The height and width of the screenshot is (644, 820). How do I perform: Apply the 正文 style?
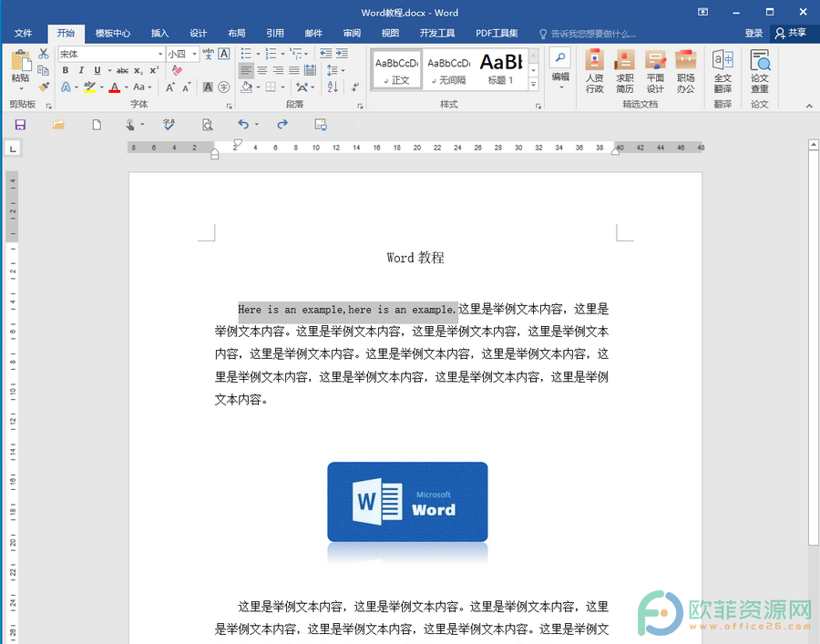[397, 70]
